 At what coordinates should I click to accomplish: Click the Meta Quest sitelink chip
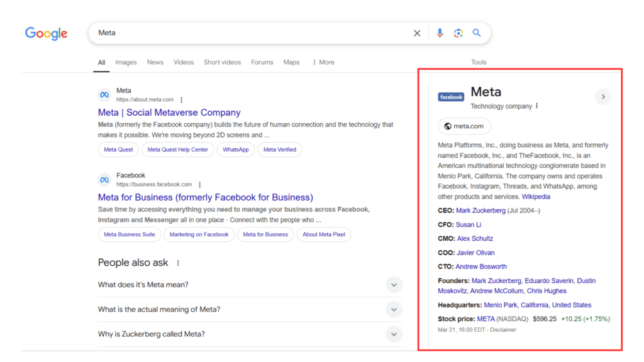pyautogui.click(x=118, y=150)
